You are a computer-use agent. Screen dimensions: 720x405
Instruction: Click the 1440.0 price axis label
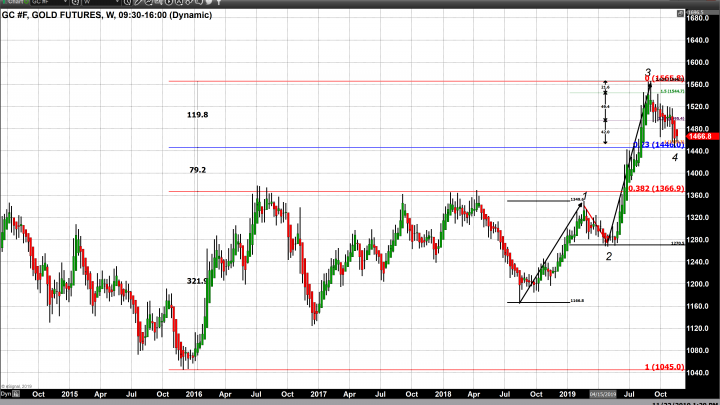pos(698,151)
